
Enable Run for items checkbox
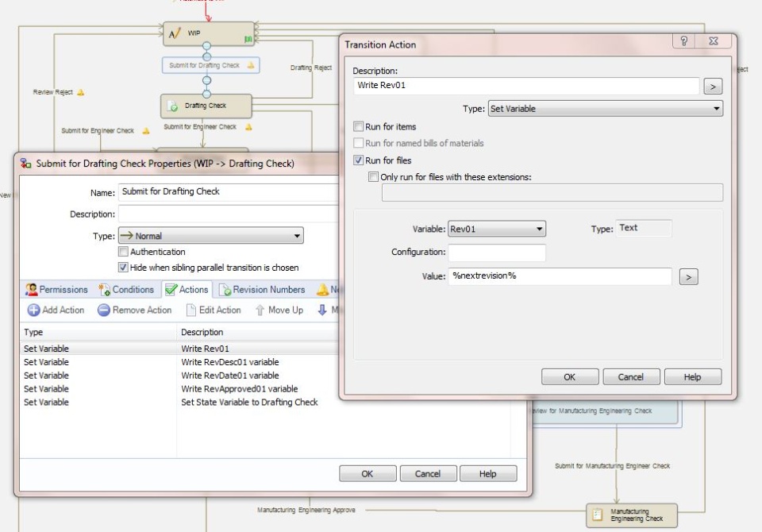pyautogui.click(x=359, y=126)
